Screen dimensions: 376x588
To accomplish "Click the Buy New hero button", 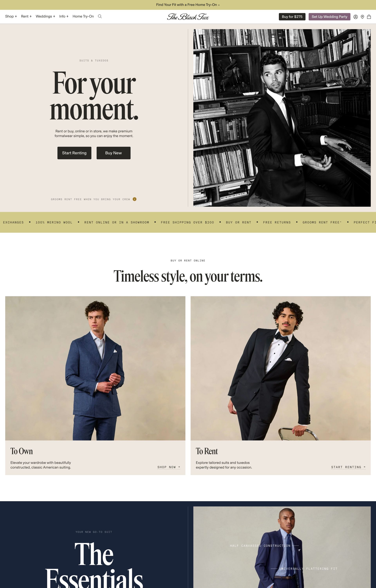I will point(114,153).
